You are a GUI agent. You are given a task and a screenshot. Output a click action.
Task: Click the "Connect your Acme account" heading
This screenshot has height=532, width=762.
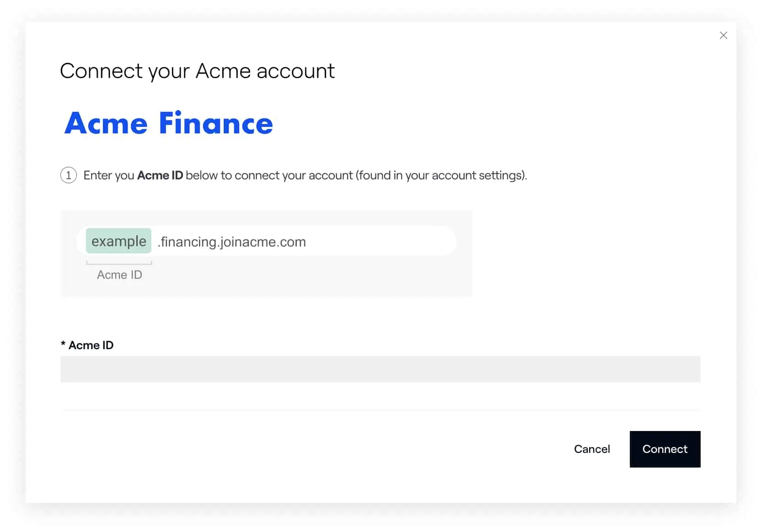point(197,71)
